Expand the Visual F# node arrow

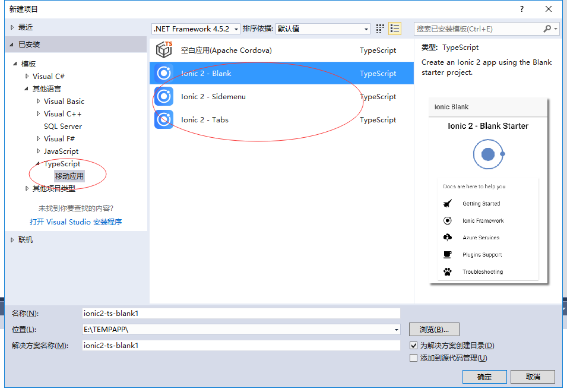coord(38,138)
